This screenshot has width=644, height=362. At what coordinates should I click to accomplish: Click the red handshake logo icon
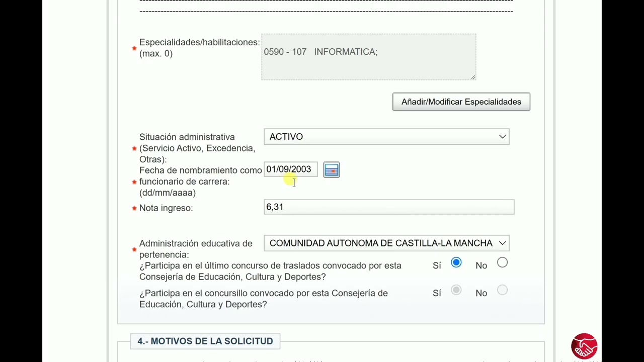click(584, 346)
